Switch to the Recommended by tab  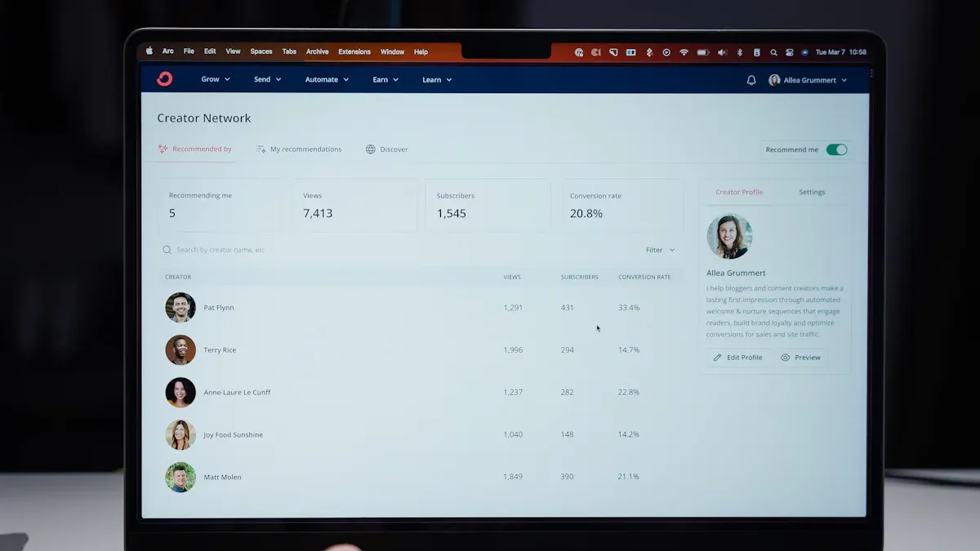194,149
